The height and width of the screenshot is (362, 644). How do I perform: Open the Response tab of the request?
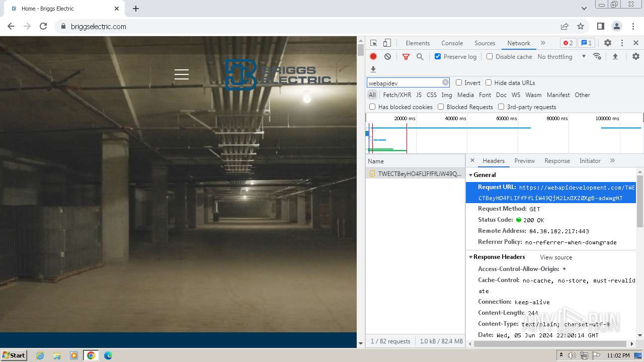[x=557, y=161]
